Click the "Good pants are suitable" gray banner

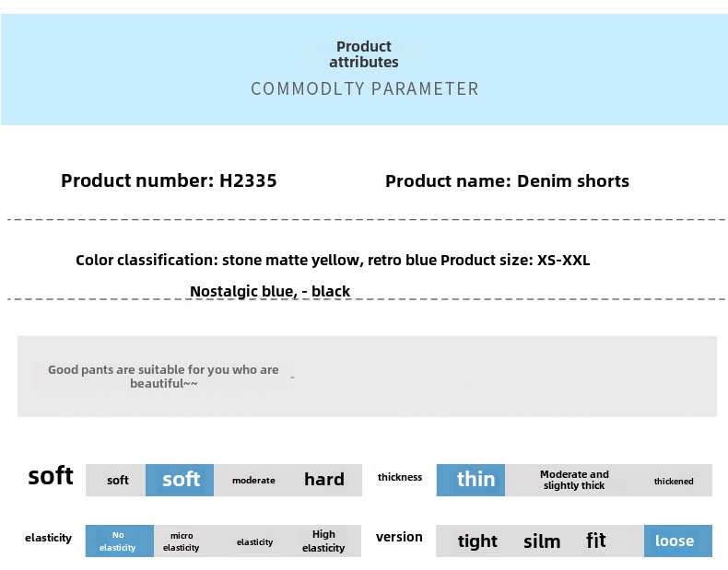coord(367,376)
